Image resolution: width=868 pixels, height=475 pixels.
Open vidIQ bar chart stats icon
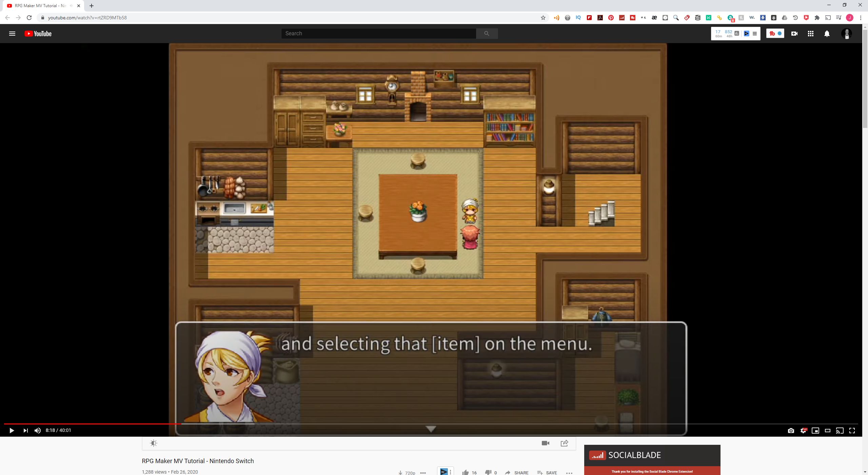737,34
